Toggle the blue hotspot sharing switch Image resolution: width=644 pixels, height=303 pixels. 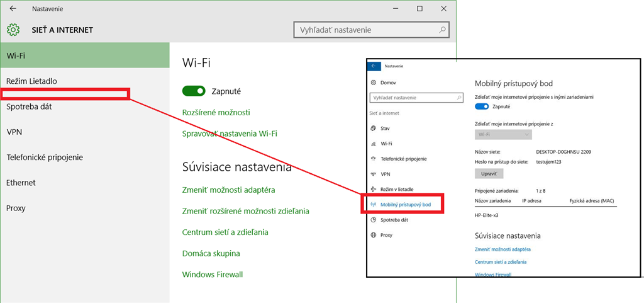(482, 106)
